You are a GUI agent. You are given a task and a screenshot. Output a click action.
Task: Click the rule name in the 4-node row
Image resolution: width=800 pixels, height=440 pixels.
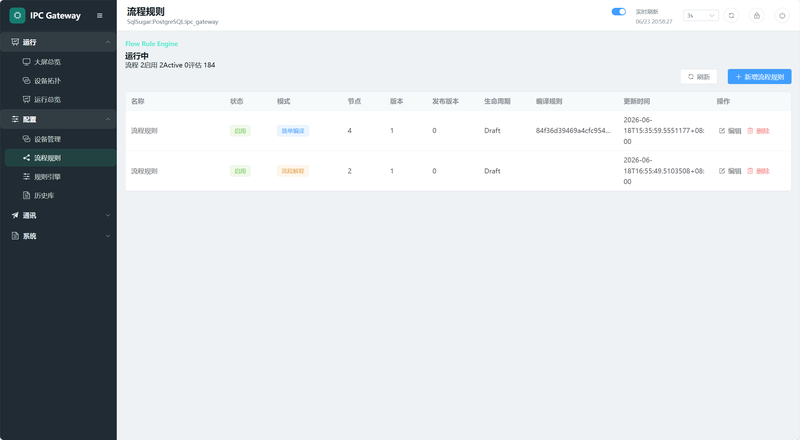tap(144, 131)
